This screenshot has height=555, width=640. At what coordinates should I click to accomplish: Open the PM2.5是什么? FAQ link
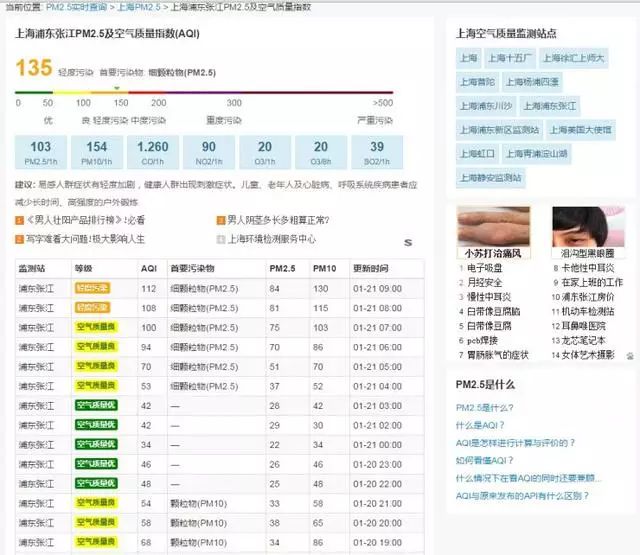coord(484,408)
